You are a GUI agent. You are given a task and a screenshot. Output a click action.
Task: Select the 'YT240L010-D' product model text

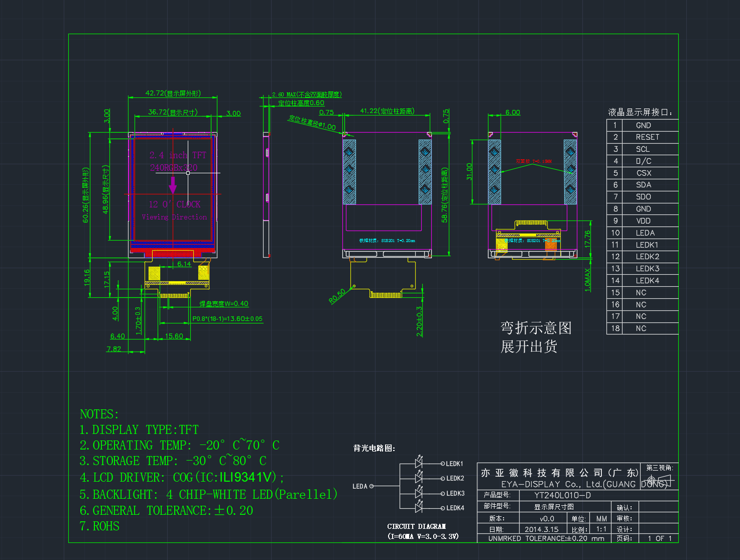pyautogui.click(x=562, y=495)
